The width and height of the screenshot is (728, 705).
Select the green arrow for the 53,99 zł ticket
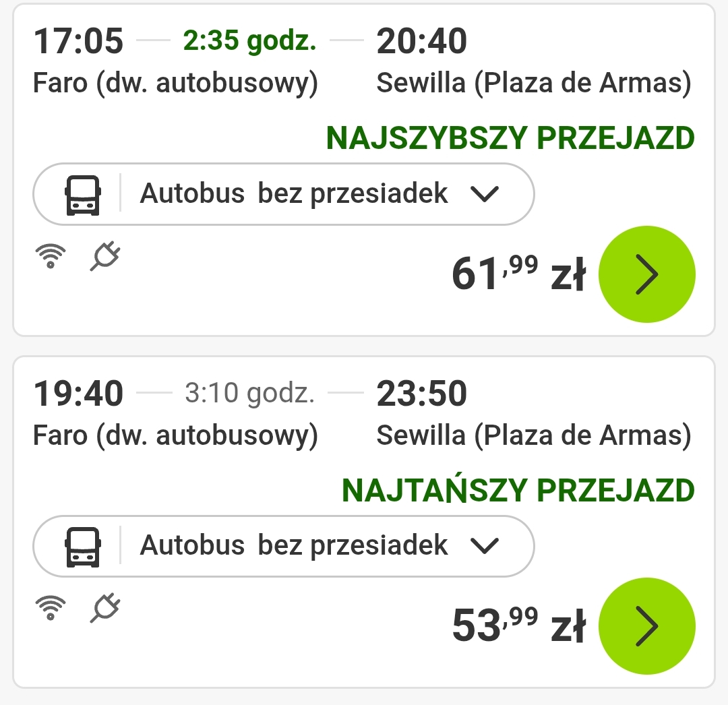tap(646, 626)
